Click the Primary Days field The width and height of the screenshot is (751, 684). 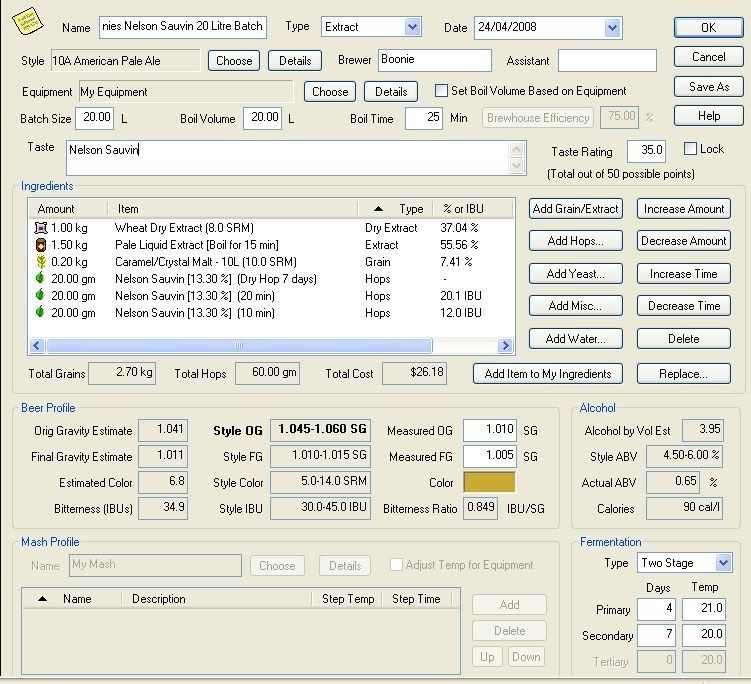tap(656, 609)
